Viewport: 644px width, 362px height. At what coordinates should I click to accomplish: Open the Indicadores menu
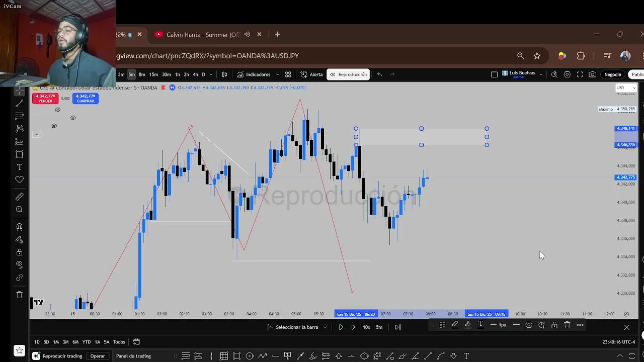(254, 74)
